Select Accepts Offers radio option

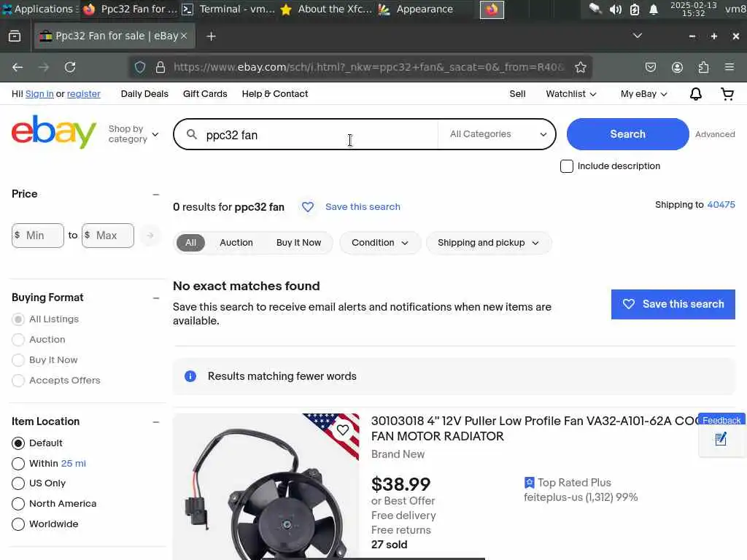pyautogui.click(x=18, y=381)
